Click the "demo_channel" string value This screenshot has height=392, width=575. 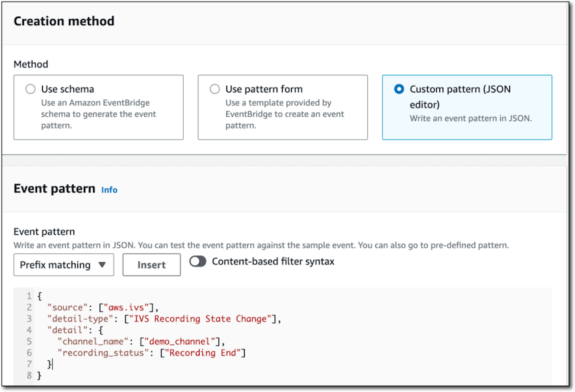tap(180, 342)
